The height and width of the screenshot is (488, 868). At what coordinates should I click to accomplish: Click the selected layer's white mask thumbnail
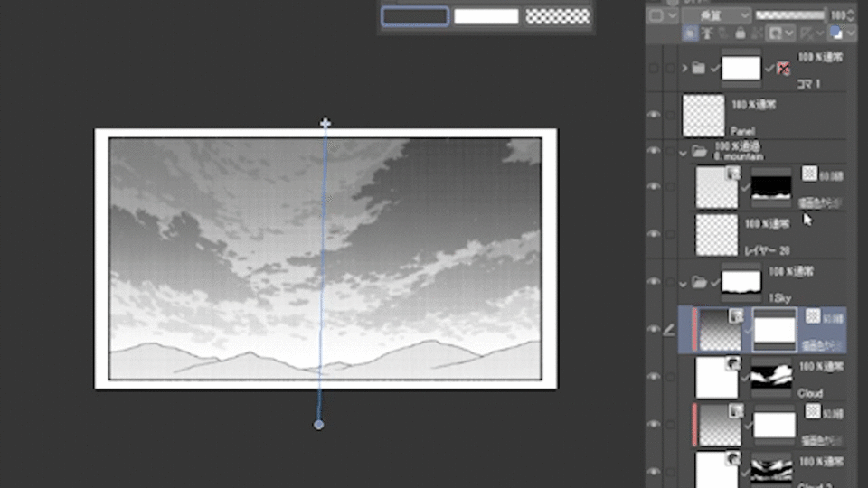tap(775, 330)
